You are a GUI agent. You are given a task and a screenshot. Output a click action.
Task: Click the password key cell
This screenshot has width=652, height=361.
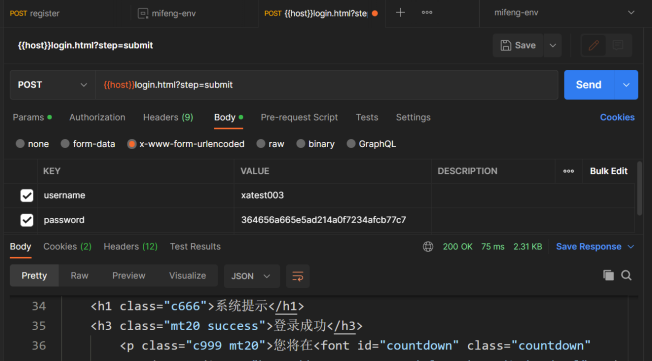click(136, 220)
